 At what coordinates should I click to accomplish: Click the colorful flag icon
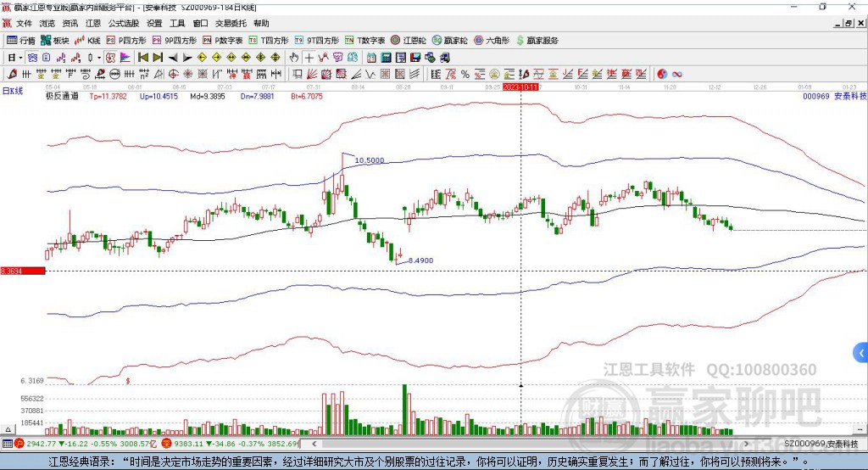[125, 58]
